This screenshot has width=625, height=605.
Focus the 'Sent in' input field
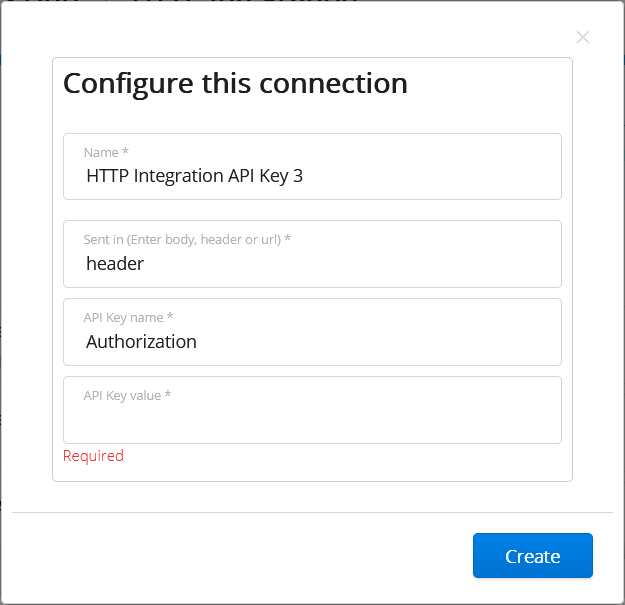[400, 264]
